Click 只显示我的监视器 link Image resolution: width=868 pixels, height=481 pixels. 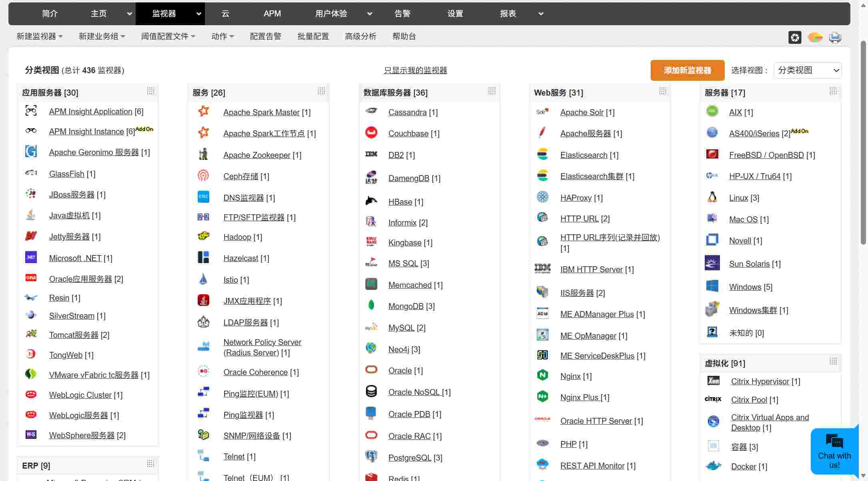[x=415, y=70]
